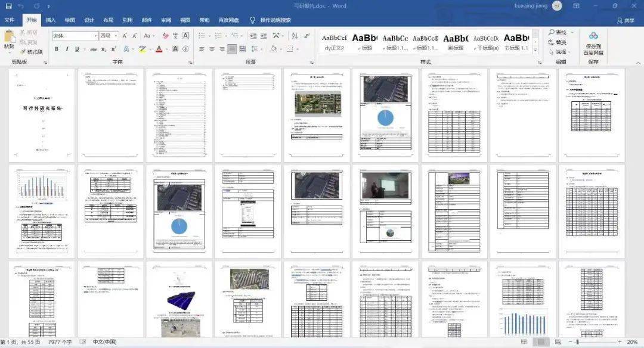
Task: Align text right
Action: [222, 49]
